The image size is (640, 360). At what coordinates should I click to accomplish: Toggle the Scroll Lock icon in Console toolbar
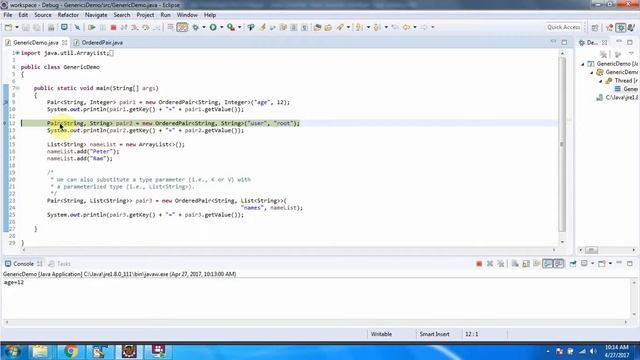(526, 264)
